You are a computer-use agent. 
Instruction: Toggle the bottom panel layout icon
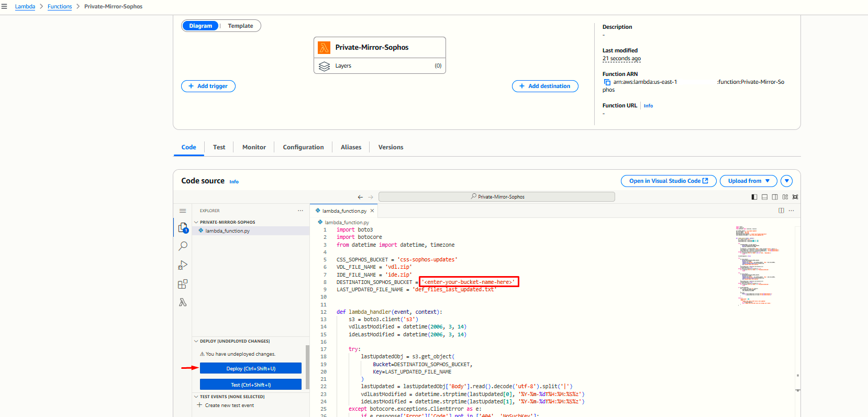(x=764, y=197)
